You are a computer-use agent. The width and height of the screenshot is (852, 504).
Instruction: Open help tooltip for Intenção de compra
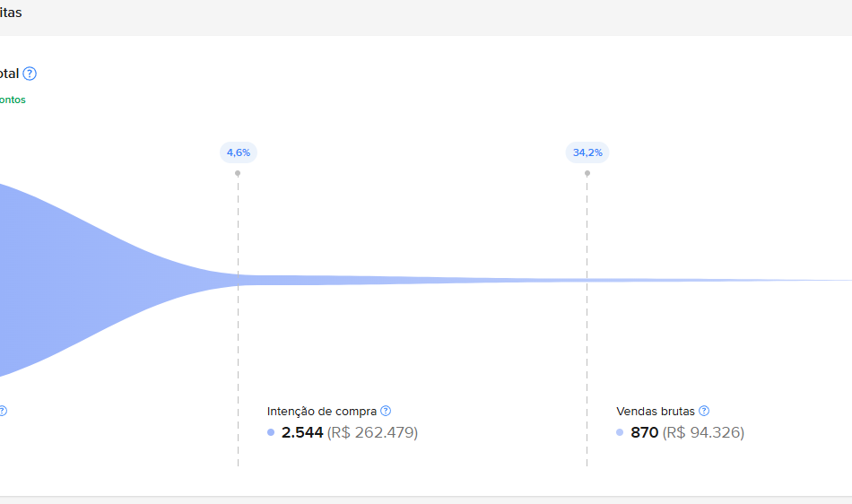386,411
